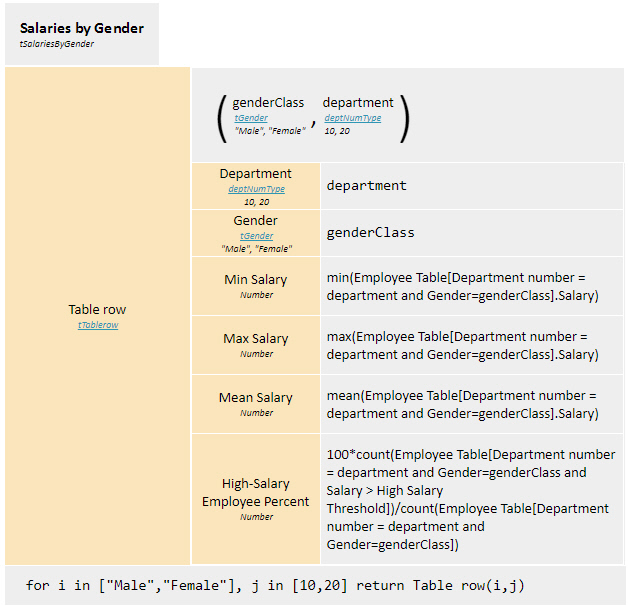The image size is (628, 606).
Task: Click tGender link in Gender row
Action: click(256, 236)
